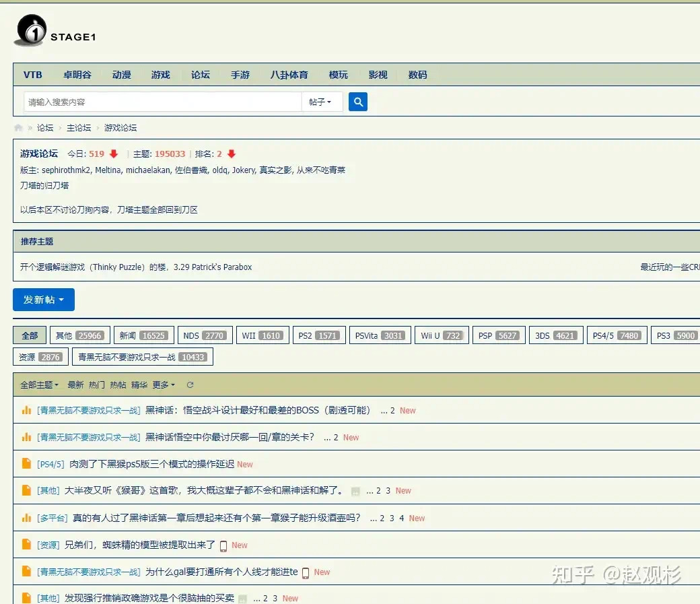Image resolution: width=700 pixels, height=604 pixels.
Task: Click 主论坛 in the breadcrumb
Action: pyautogui.click(x=79, y=128)
